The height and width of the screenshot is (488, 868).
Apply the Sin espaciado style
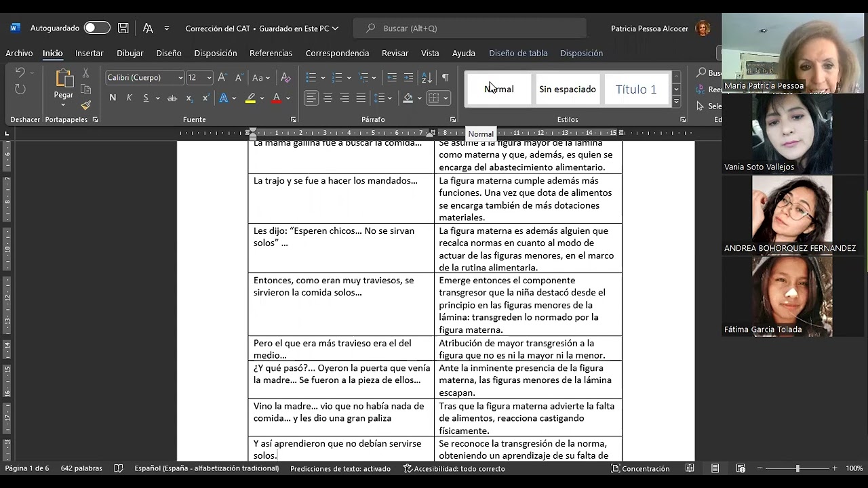tap(568, 89)
